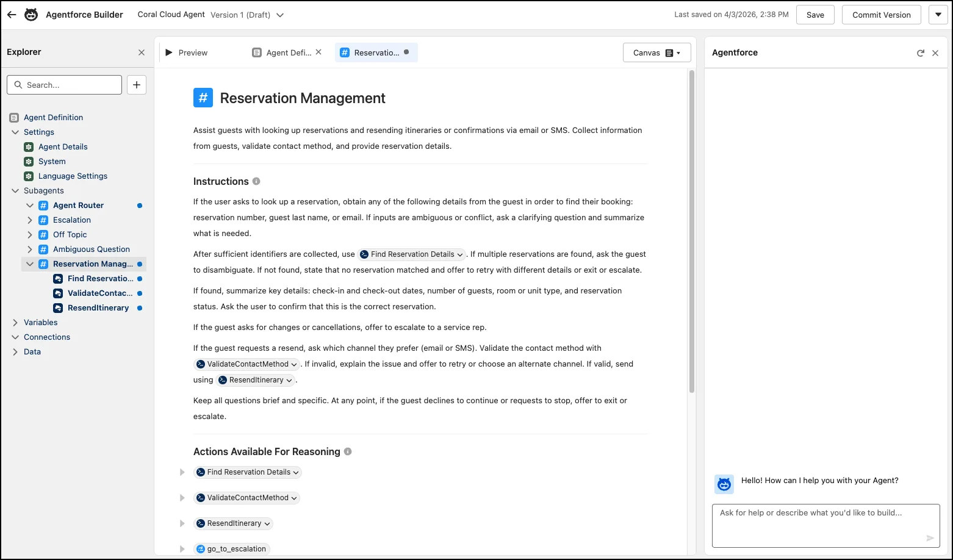Select Ambiguous Question subagent
The height and width of the screenshot is (560, 953).
(91, 249)
